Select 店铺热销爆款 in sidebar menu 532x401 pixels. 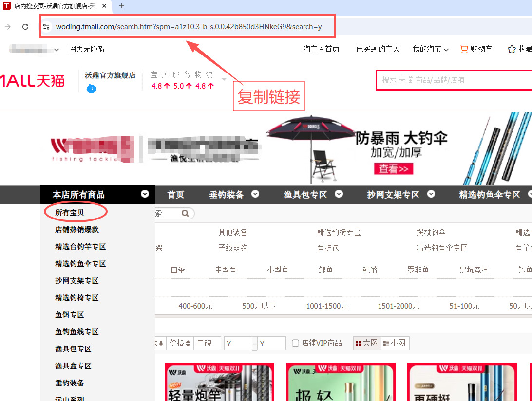77,230
